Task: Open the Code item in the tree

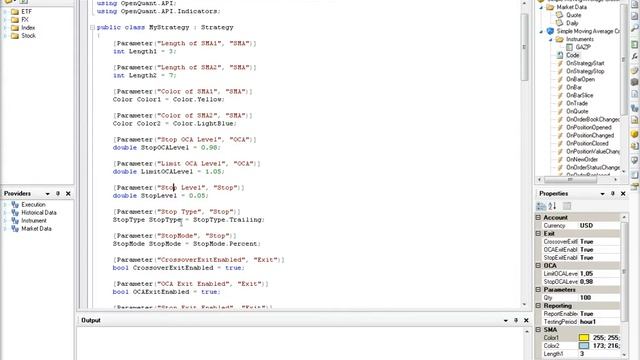Action: tap(568, 55)
